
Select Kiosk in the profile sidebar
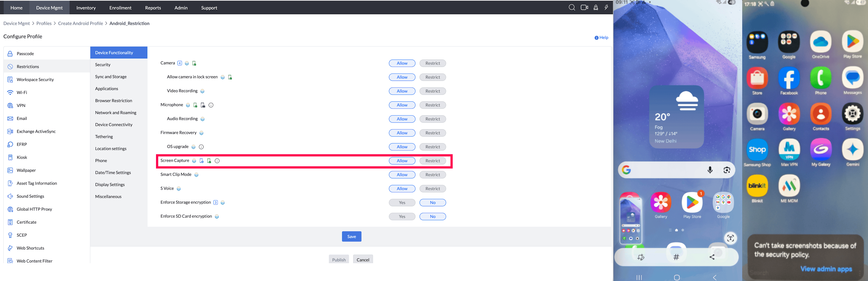pos(22,157)
